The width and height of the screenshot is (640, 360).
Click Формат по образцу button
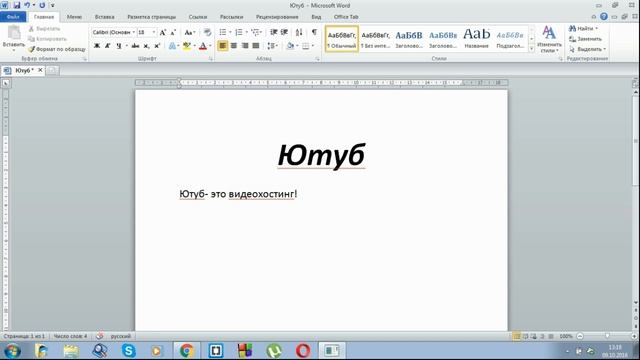pos(57,49)
